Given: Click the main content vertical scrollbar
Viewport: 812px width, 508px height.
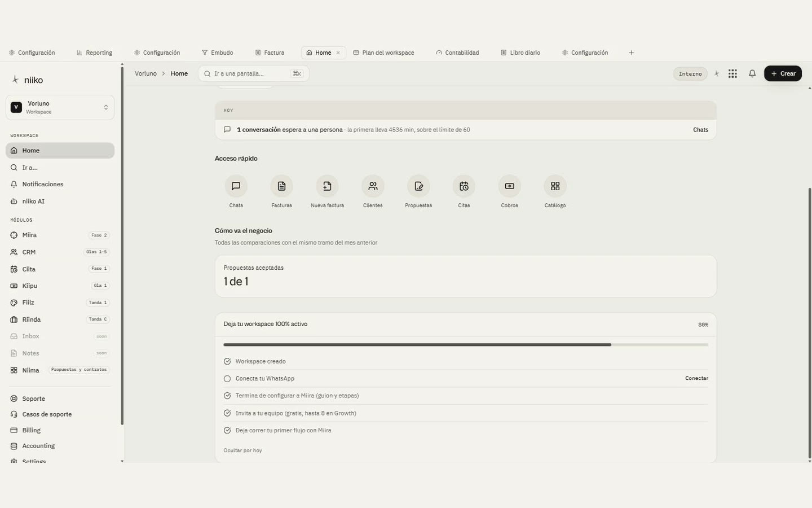Looking at the screenshot, I should (x=810, y=323).
